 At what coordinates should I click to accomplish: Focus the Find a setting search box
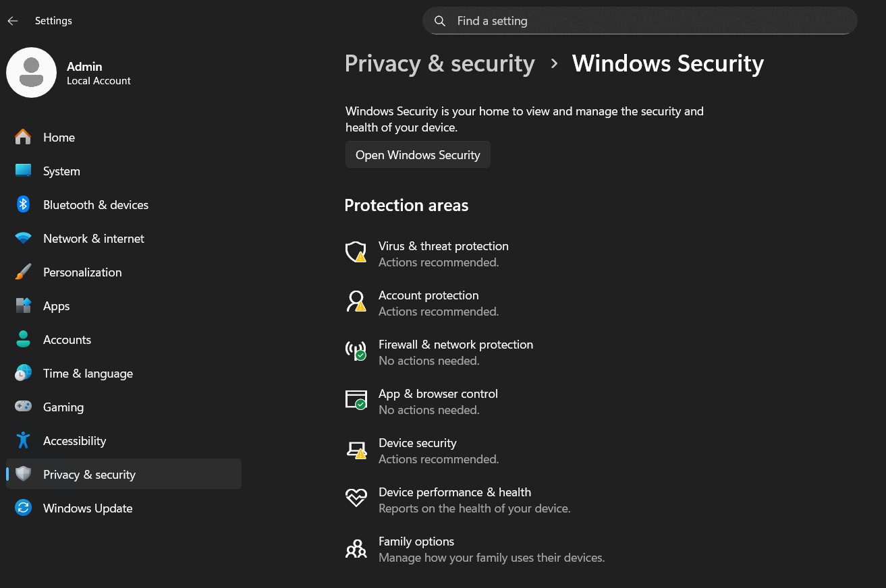pyautogui.click(x=648, y=21)
